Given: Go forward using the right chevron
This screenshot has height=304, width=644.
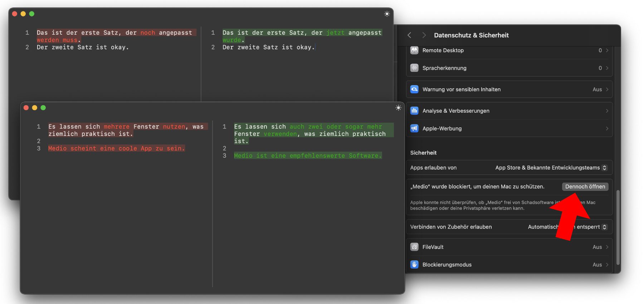Looking at the screenshot, I should coord(424,35).
